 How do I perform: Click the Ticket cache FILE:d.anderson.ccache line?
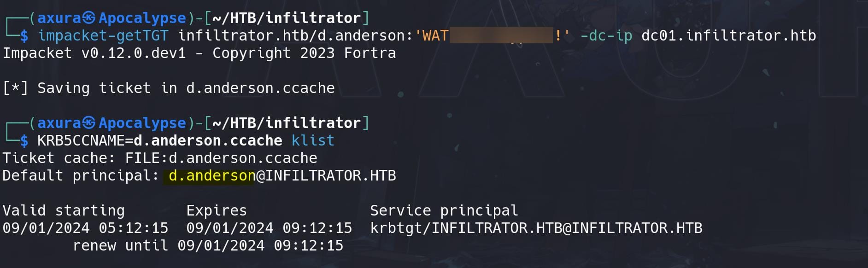[x=160, y=158]
